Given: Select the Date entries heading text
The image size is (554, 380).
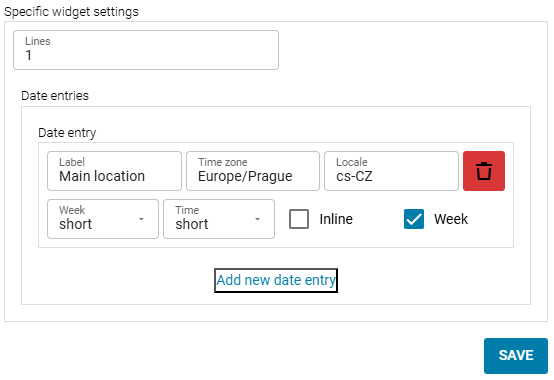Looking at the screenshot, I should [55, 96].
